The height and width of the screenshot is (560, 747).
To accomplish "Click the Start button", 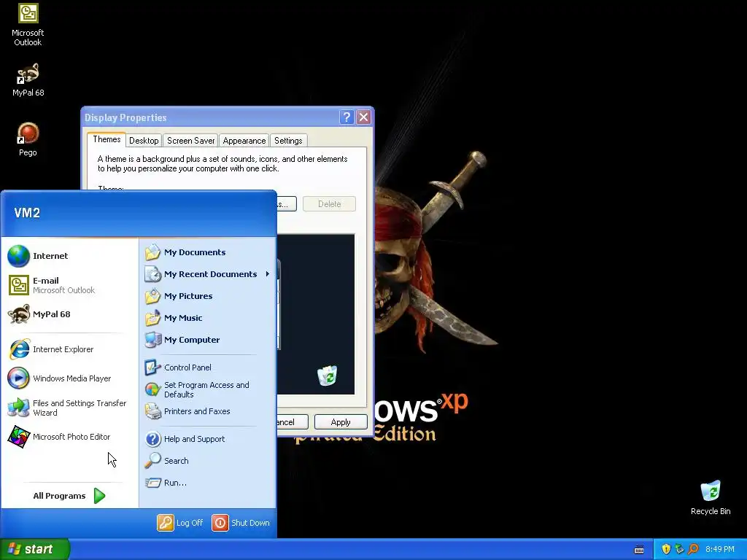I will click(x=35, y=549).
